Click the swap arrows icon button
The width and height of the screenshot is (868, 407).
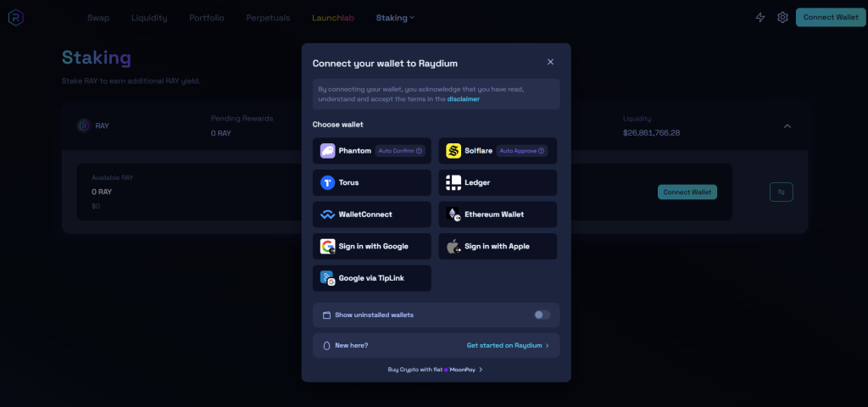pyautogui.click(x=781, y=192)
